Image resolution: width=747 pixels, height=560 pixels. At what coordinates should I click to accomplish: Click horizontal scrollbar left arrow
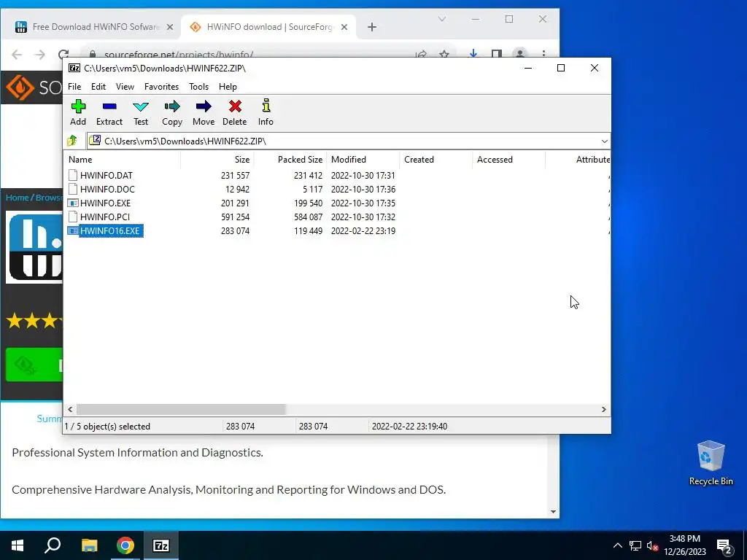point(70,410)
